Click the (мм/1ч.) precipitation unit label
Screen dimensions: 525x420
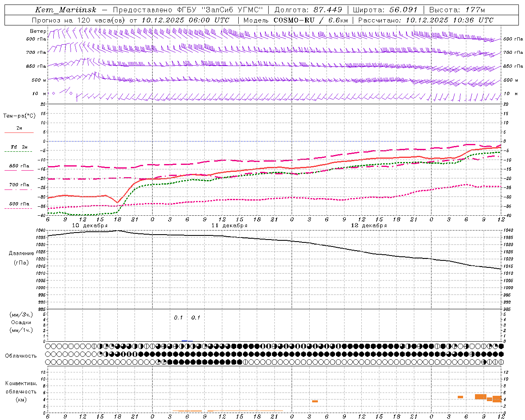(x=21, y=330)
